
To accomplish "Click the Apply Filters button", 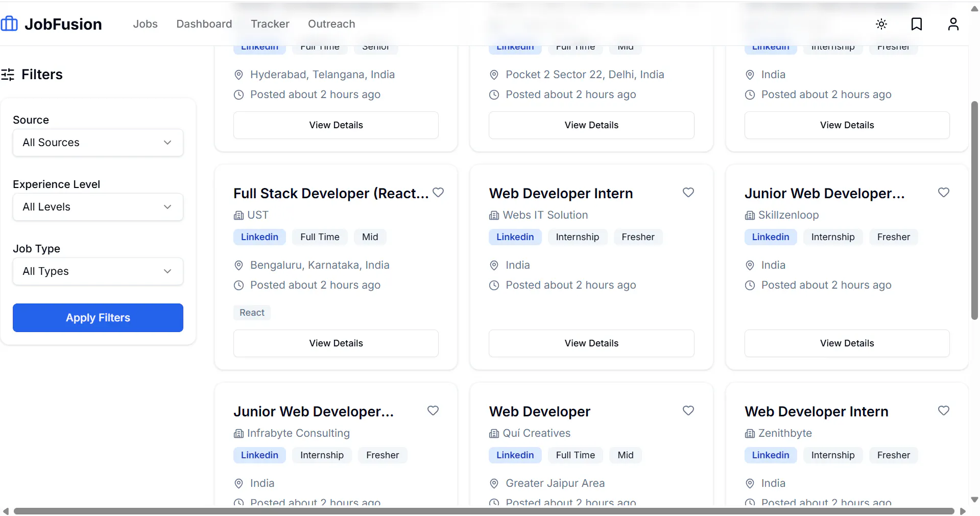I will point(98,318).
